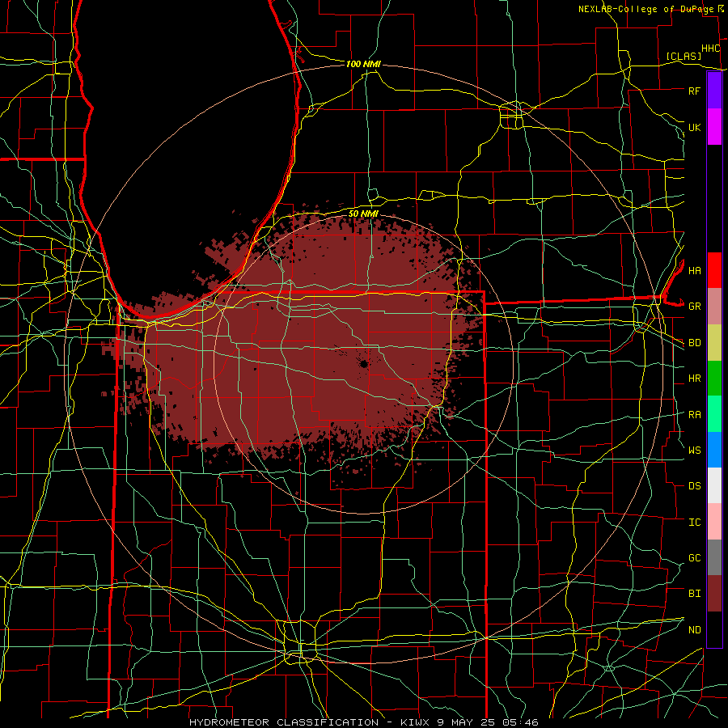
Task: Click the HHC product code text
Action: [x=710, y=49]
